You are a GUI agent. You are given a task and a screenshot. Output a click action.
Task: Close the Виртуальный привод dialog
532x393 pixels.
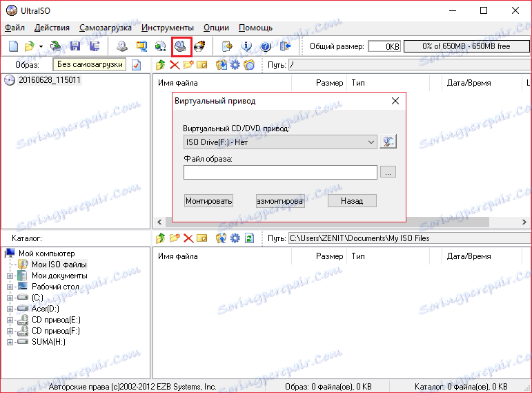point(395,101)
